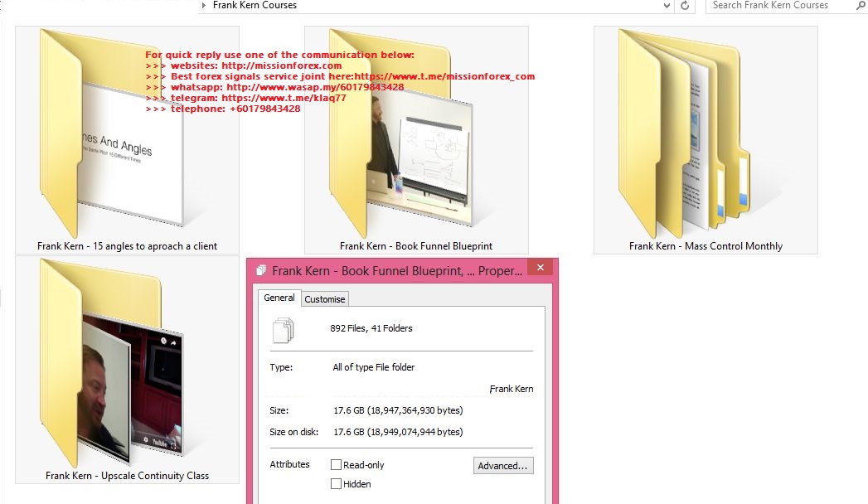Open the Upscale Continuity Class folder icon

111,364
